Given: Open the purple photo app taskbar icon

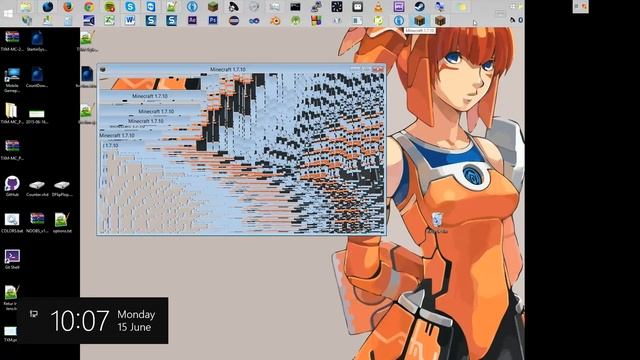Looking at the screenshot, I should [399, 7].
